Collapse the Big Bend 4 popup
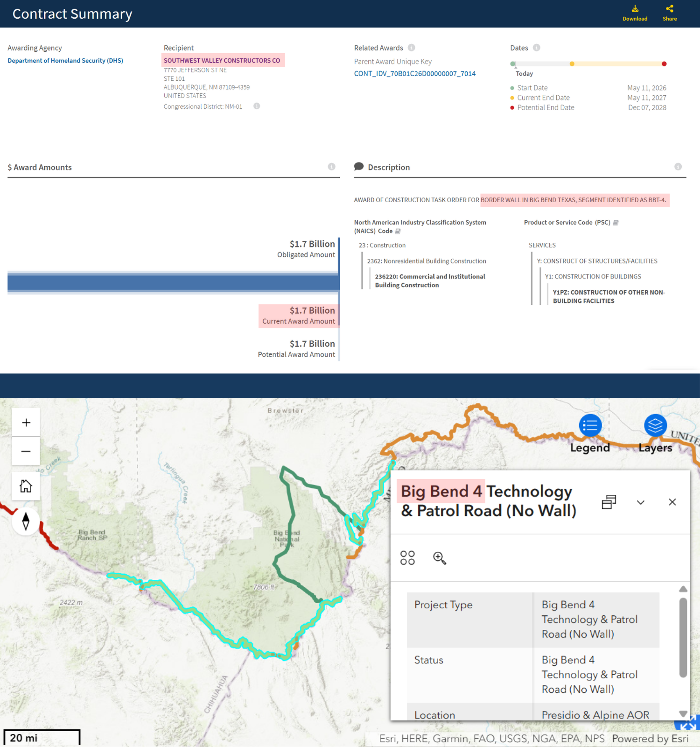Screen dimensions: 700x747 (641, 502)
